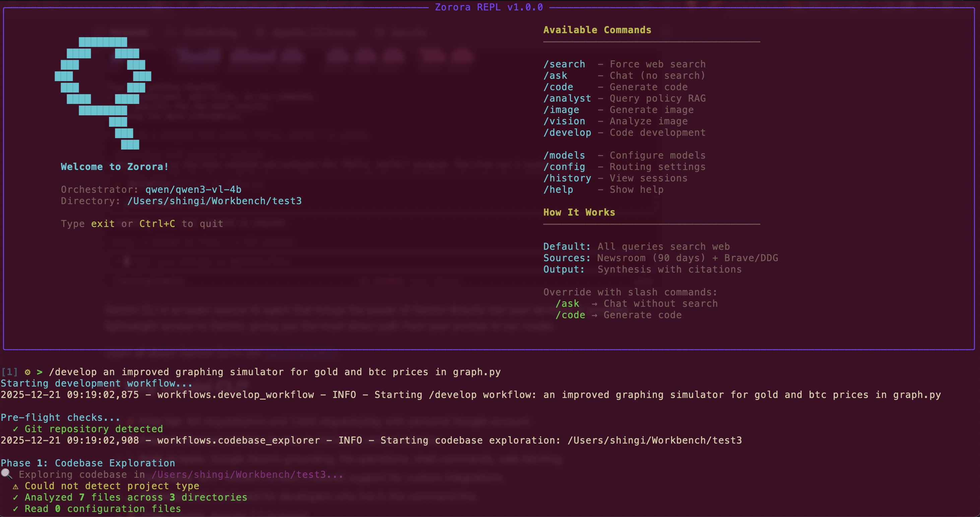Click the gear icon next to prompt [1]
This screenshot has width=980, height=517.
click(x=27, y=372)
